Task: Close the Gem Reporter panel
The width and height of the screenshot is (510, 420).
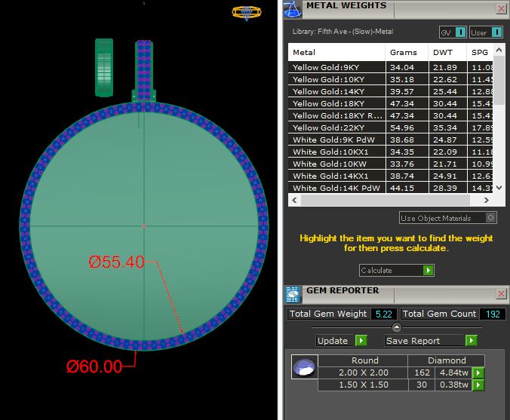Action: coord(501,293)
